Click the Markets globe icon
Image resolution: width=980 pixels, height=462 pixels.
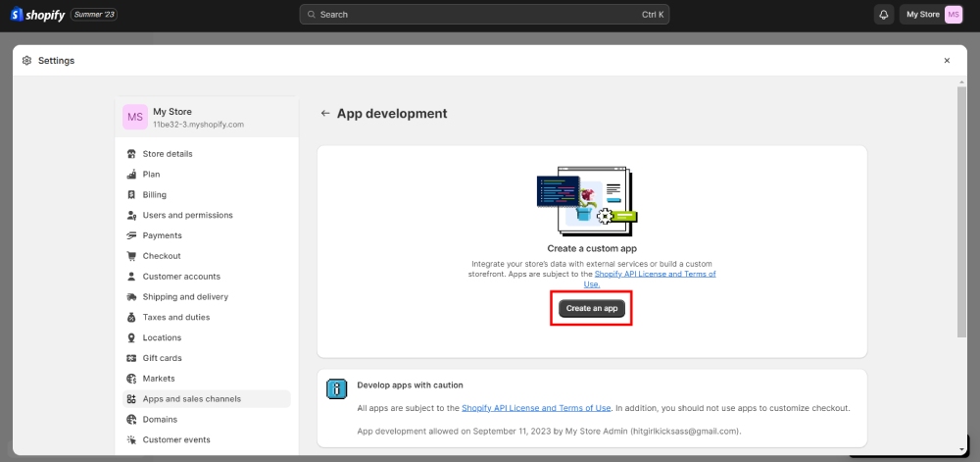coord(131,379)
